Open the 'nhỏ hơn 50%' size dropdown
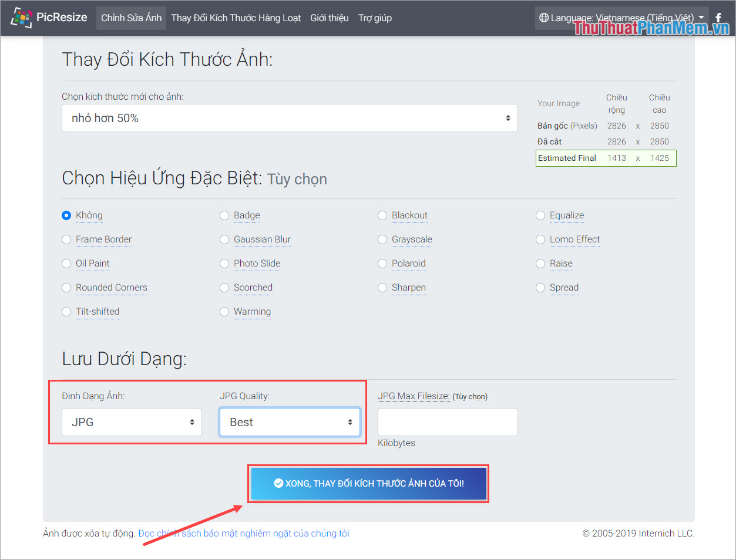Screen dimensions: 736x560 (x=290, y=118)
